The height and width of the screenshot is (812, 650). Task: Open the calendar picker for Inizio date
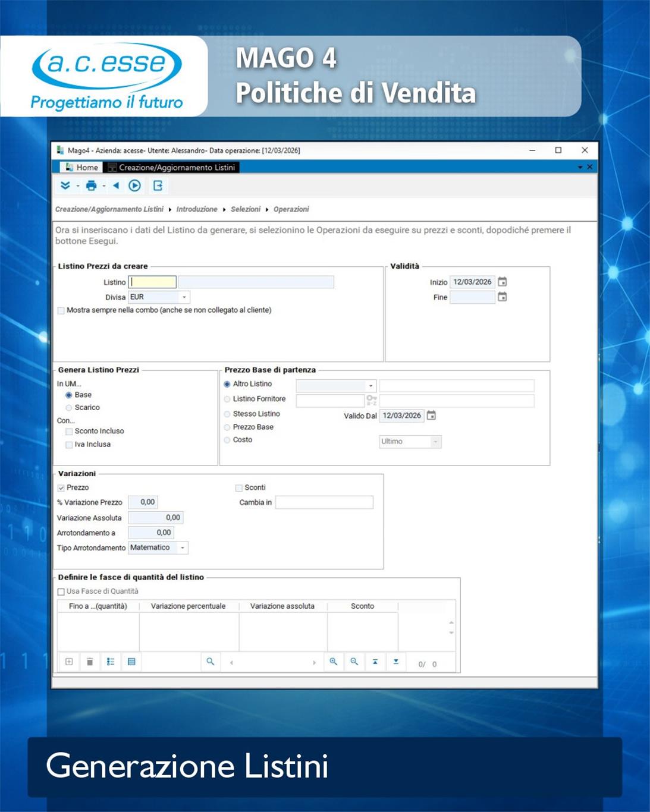point(503,282)
